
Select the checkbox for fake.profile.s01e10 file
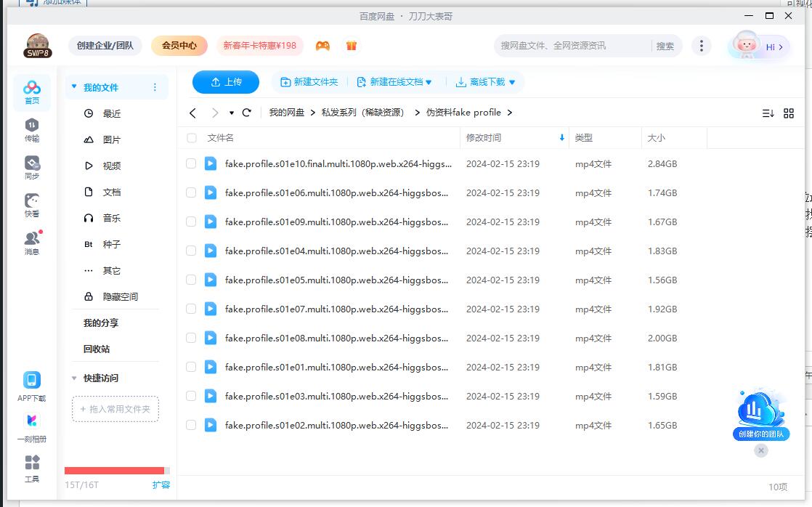point(190,163)
